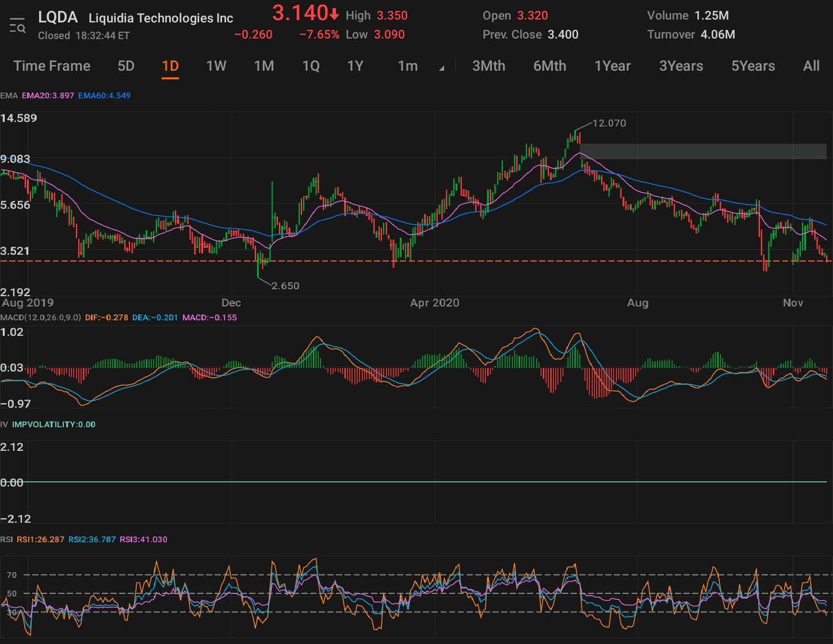The width and height of the screenshot is (833, 644).
Task: Select the 5D time frame tab
Action: click(126, 66)
